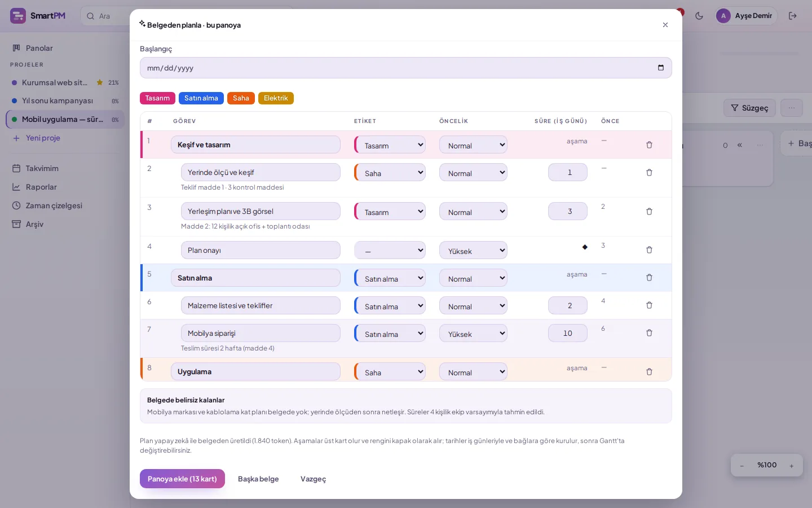Focus the Başlangıç date field
The image size is (812, 508).
pyautogui.click(x=406, y=68)
